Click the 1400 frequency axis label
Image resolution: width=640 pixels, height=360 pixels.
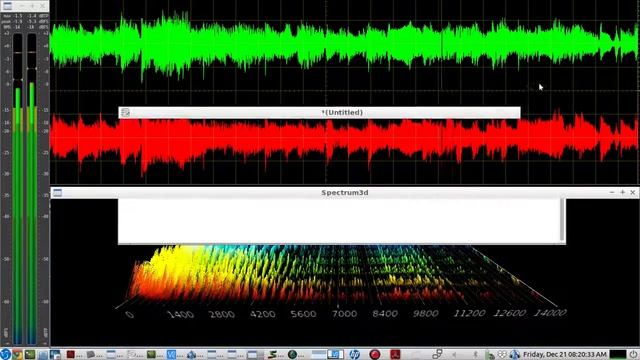point(180,314)
